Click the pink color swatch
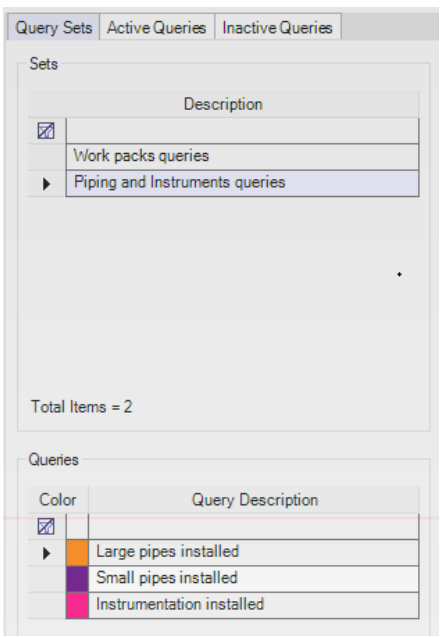The width and height of the screenshot is (441, 637). (x=77, y=605)
